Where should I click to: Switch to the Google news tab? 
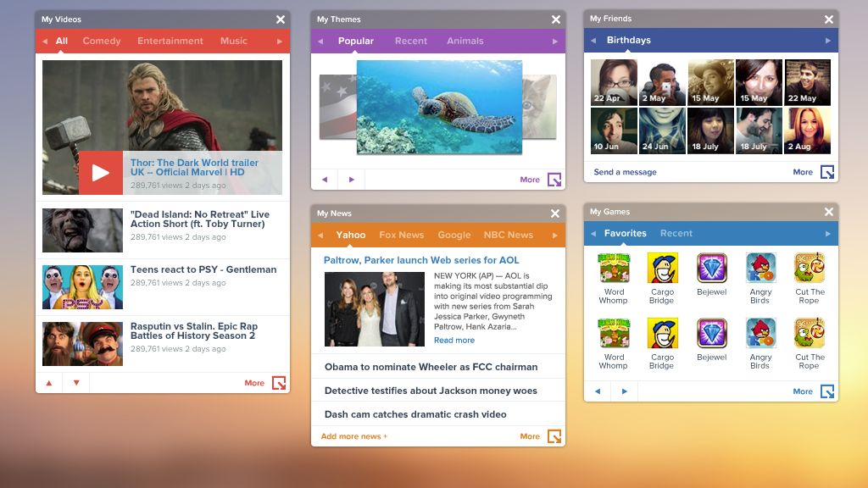point(454,236)
